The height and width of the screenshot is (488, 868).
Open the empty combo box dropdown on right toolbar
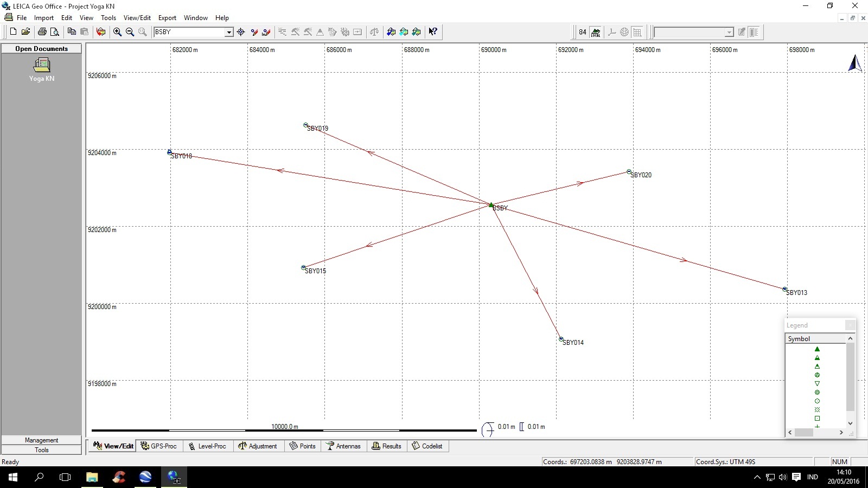[x=728, y=33]
